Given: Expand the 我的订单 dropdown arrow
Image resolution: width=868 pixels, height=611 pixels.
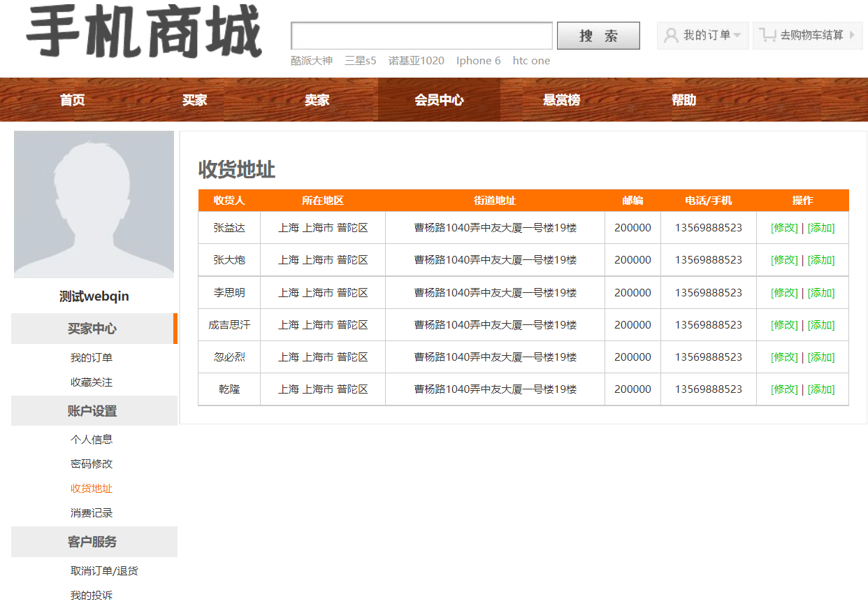Looking at the screenshot, I should pyautogui.click(x=737, y=36).
